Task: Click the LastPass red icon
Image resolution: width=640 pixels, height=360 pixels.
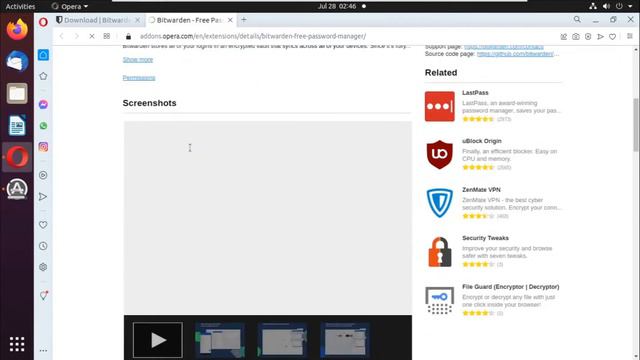Action: [x=440, y=107]
